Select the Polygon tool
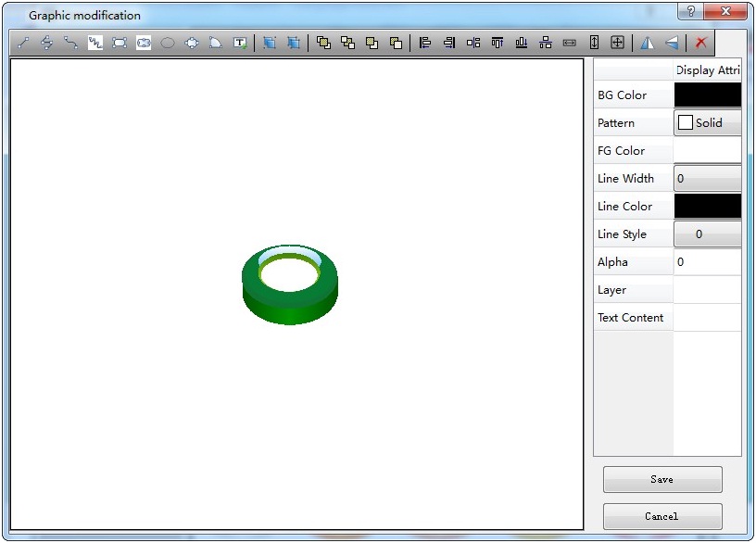Image resolution: width=756 pixels, height=543 pixels. tap(191, 43)
